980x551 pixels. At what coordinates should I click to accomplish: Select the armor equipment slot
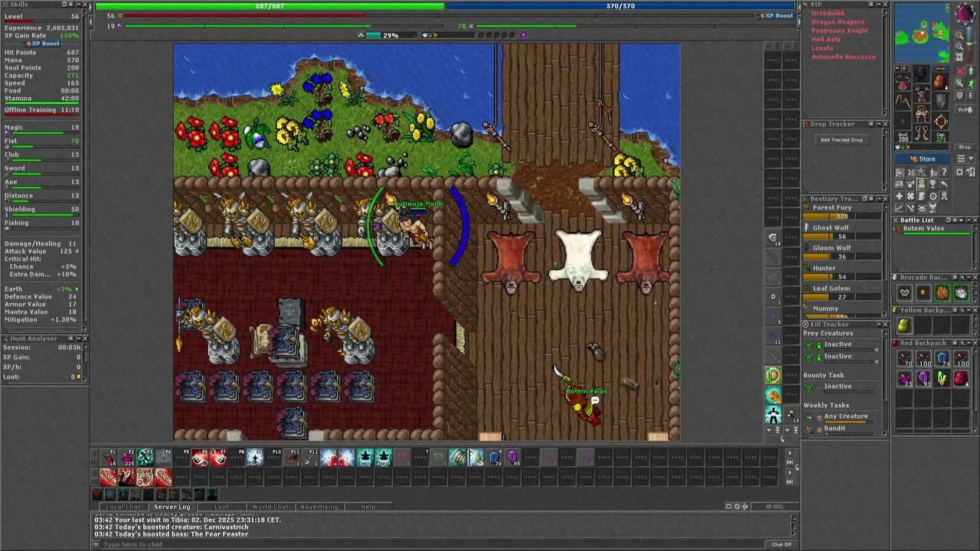[x=921, y=94]
